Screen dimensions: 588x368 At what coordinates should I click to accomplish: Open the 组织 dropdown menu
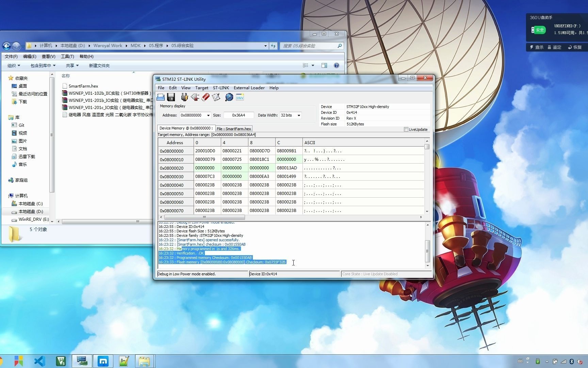point(14,65)
